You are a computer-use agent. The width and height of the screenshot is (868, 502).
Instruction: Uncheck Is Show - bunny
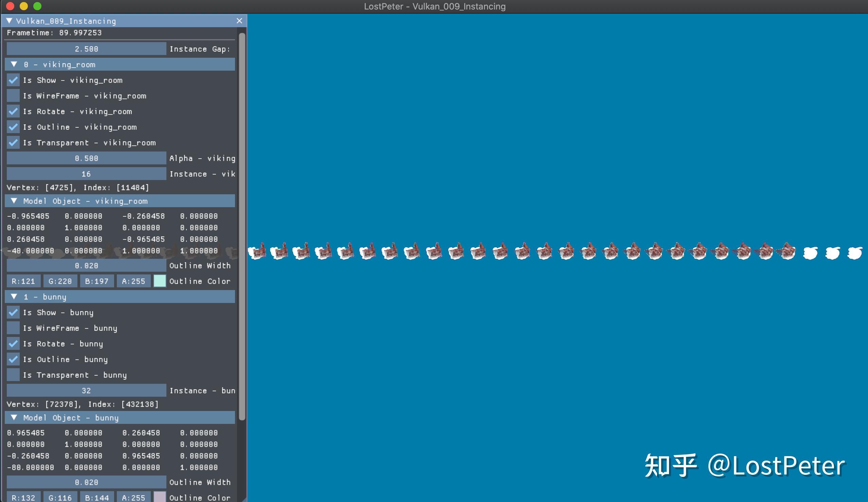pyautogui.click(x=13, y=312)
